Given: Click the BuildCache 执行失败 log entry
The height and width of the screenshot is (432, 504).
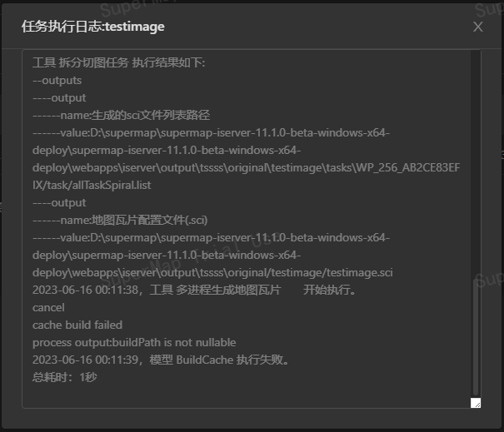Looking at the screenshot, I should pyautogui.click(x=161, y=360).
